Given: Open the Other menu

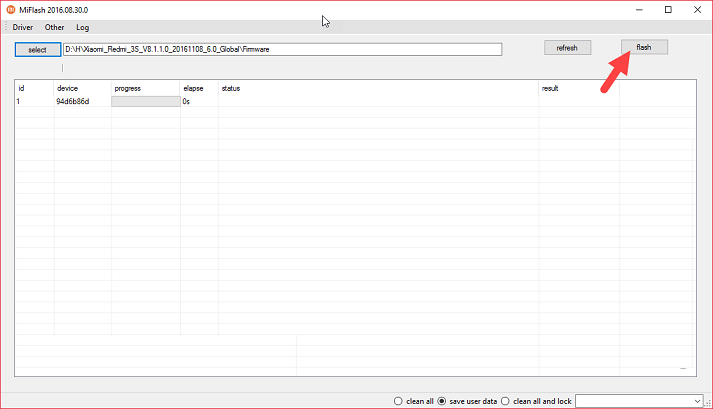Looking at the screenshot, I should [54, 27].
